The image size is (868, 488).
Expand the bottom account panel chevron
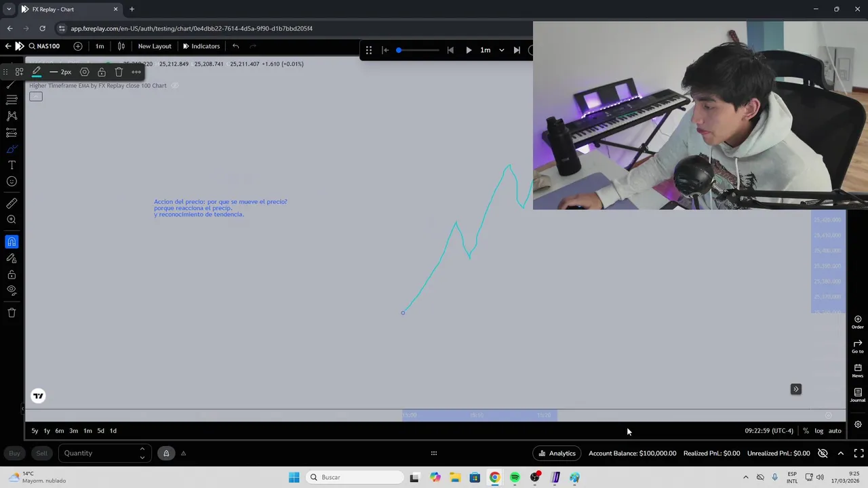pos(841,453)
